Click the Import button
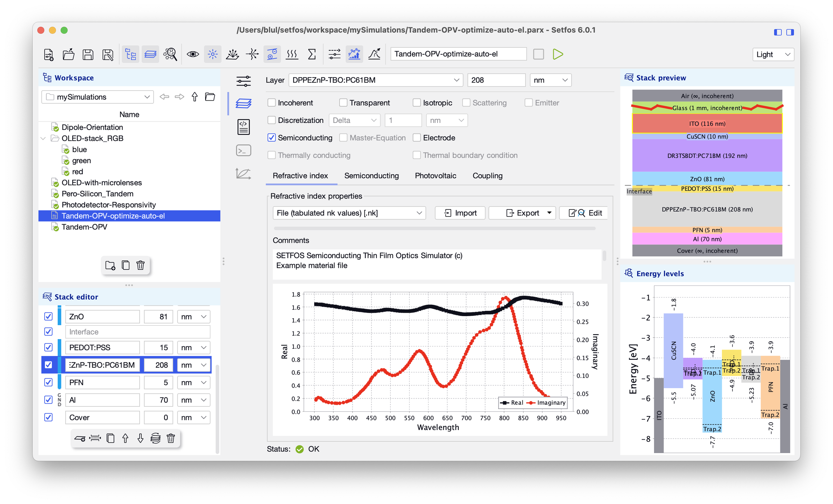 (460, 213)
